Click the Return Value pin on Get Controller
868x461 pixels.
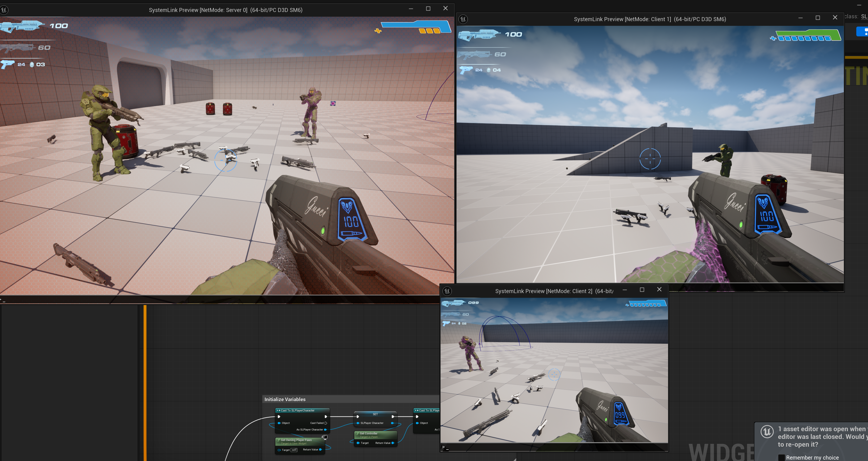(393, 443)
